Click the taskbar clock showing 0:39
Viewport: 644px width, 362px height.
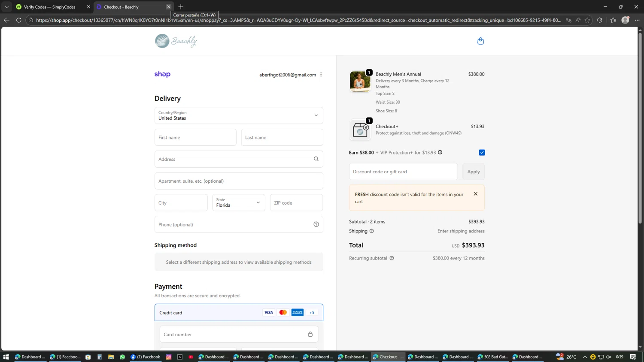point(620,357)
